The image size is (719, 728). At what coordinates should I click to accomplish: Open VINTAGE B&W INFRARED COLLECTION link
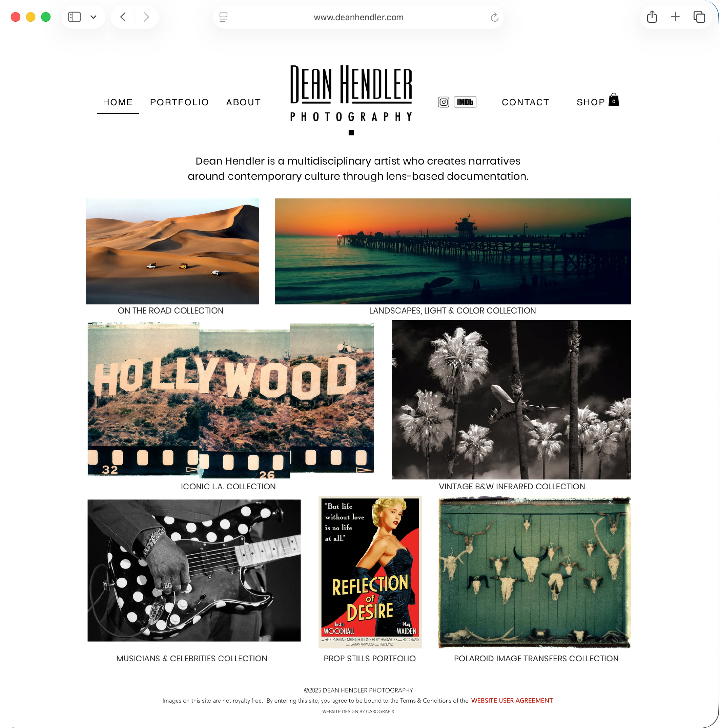click(x=512, y=487)
